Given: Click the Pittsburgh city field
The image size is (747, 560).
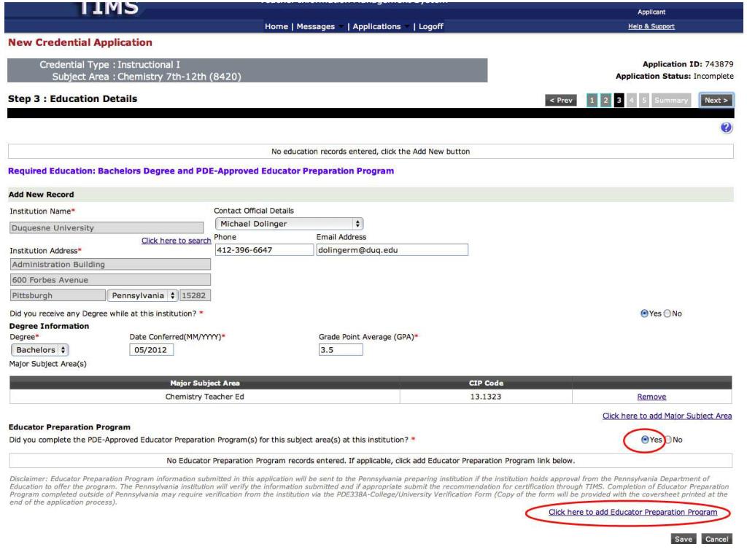Looking at the screenshot, I should 58,295.
